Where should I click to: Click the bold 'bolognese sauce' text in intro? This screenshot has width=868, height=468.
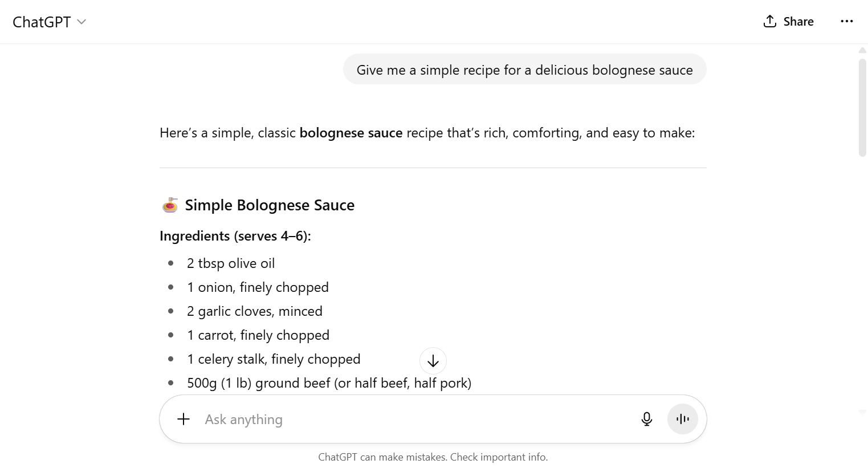[351, 133]
